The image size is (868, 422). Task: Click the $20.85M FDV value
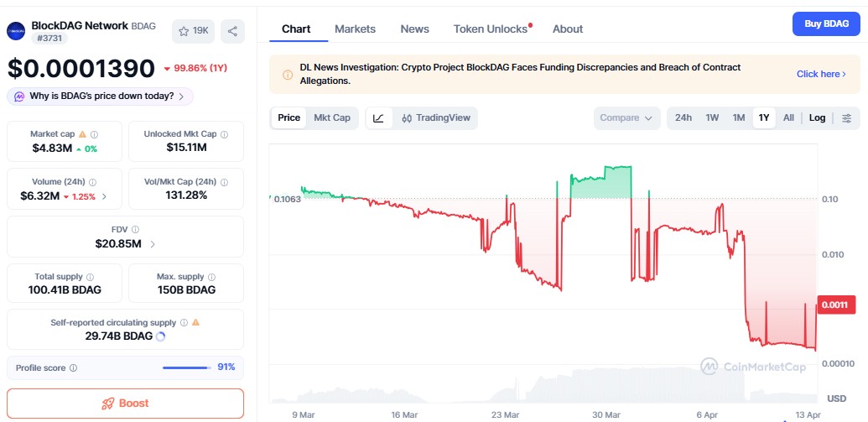coord(118,243)
